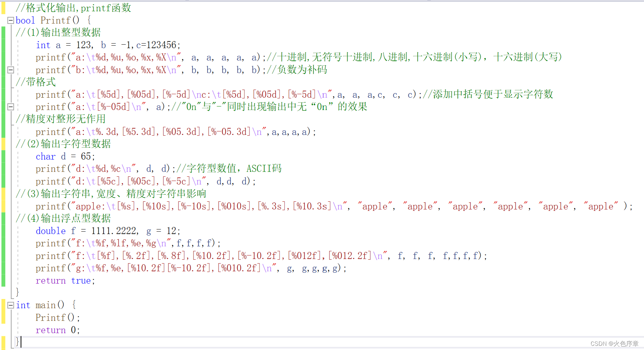Collapse the fold region on printf "b:" line
This screenshot has height=350, width=644.
(11, 70)
